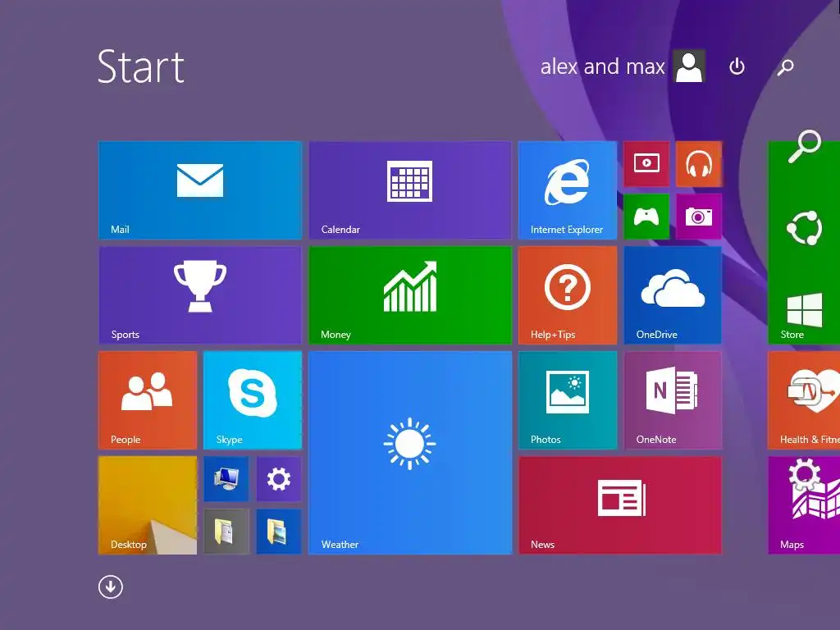The width and height of the screenshot is (840, 630).
Task: Click the Start heading text
Action: tap(141, 66)
